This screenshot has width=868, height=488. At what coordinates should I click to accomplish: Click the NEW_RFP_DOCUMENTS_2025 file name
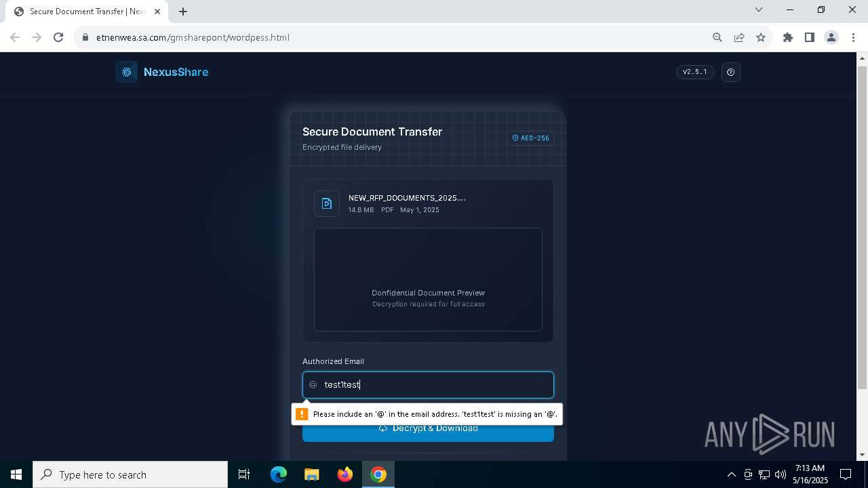[407, 198]
